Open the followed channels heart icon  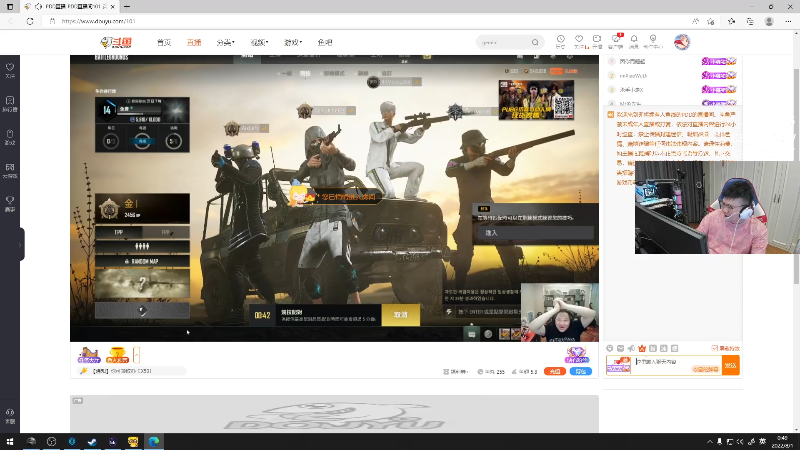[579, 41]
